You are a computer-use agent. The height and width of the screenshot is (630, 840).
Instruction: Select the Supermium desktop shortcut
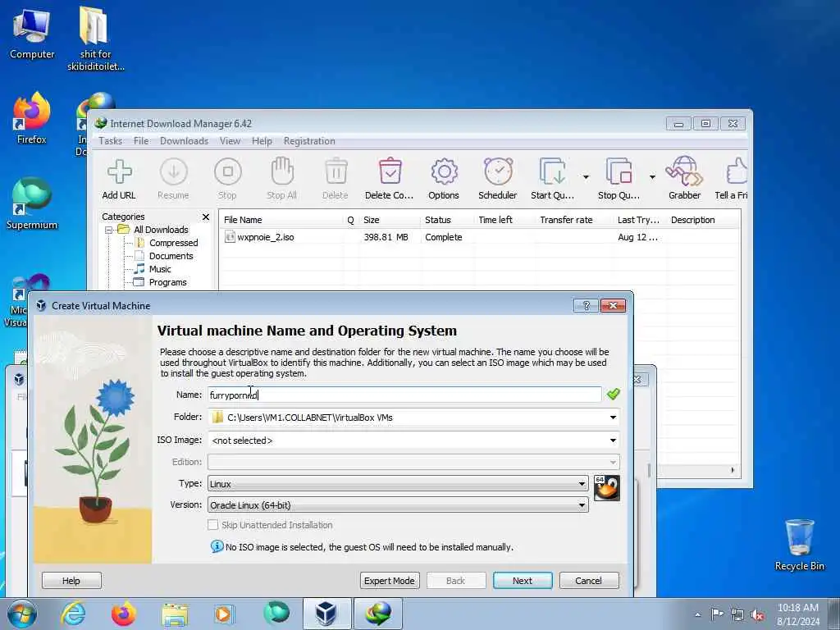point(32,204)
